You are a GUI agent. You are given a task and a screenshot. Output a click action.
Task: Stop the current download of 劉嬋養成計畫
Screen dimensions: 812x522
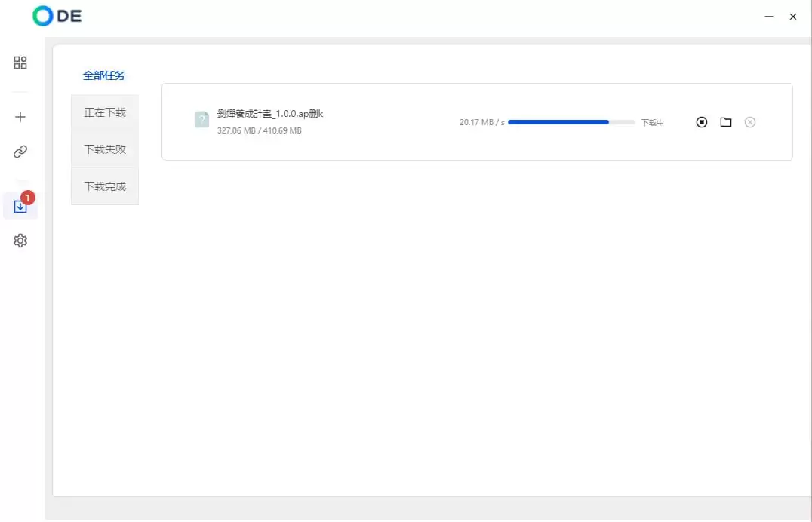click(701, 121)
